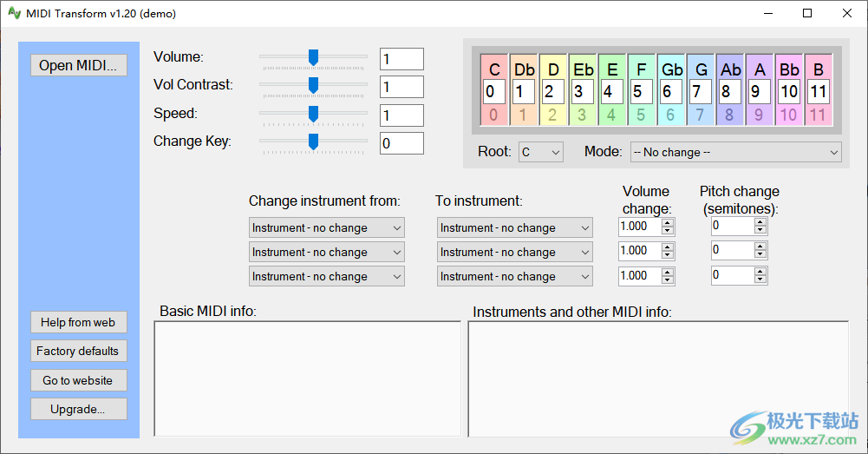Click the Change Key slider handle
The width and height of the screenshot is (868, 454).
pos(313,141)
